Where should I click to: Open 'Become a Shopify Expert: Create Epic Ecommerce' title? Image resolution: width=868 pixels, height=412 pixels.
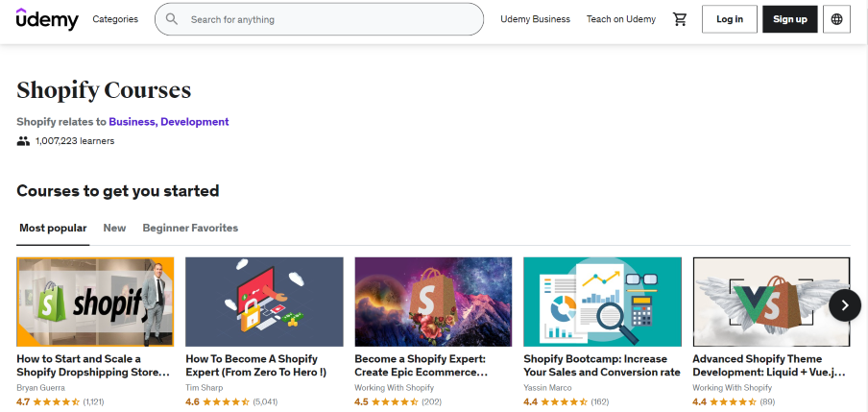click(422, 366)
